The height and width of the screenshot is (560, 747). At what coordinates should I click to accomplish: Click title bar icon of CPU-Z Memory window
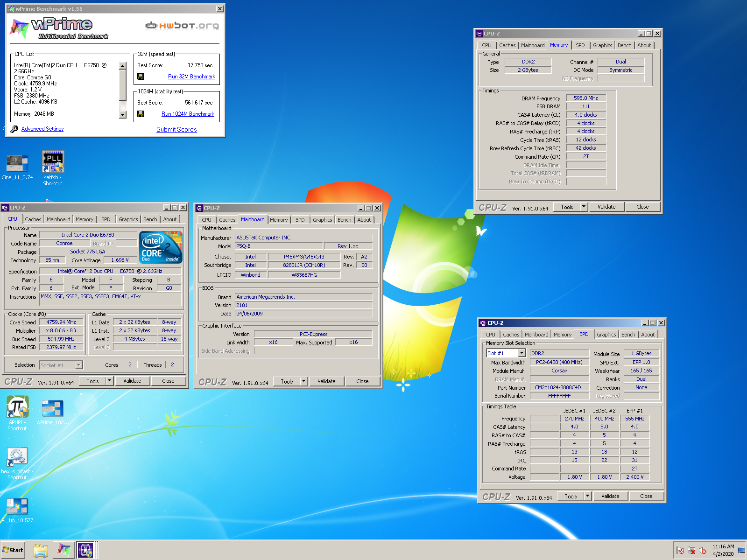click(x=479, y=34)
